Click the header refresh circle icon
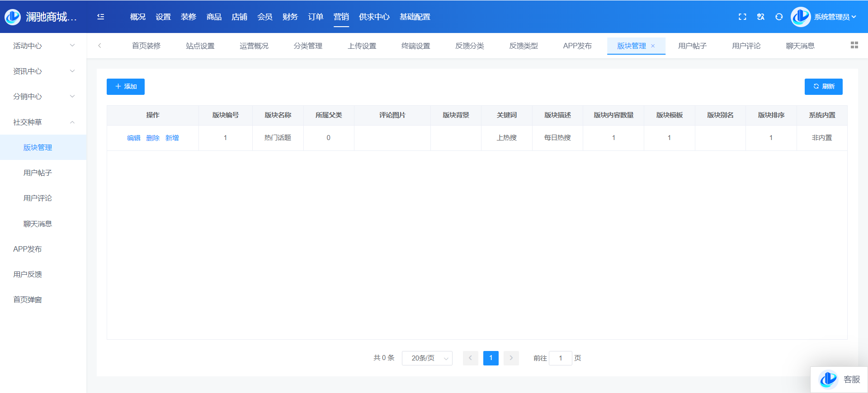Screen dimensions: 868x393 click(x=779, y=17)
